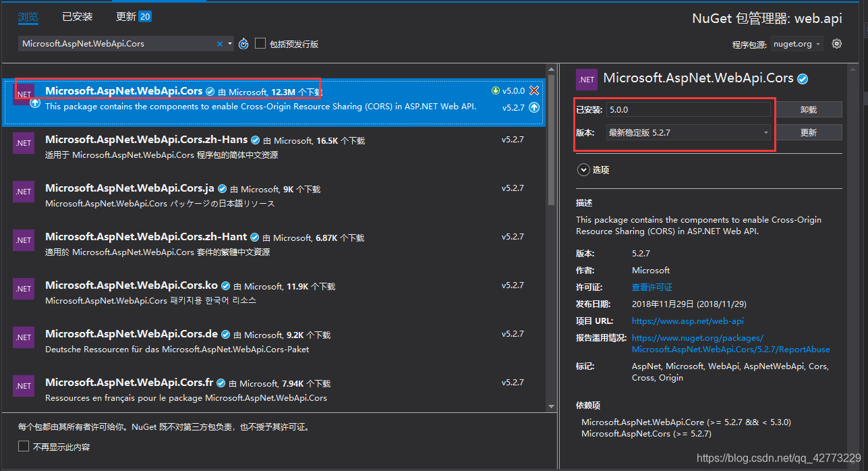Open the package source settings gear
The height and width of the screenshot is (471, 868).
tap(837, 44)
